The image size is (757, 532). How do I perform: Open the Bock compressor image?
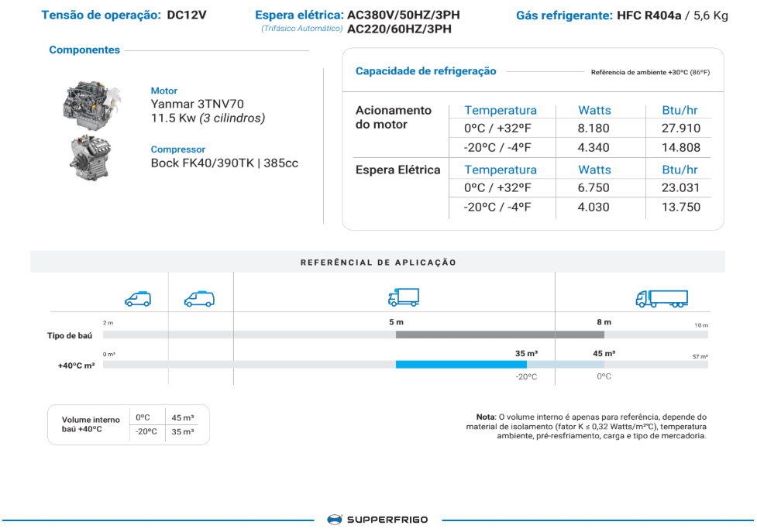tap(89, 157)
